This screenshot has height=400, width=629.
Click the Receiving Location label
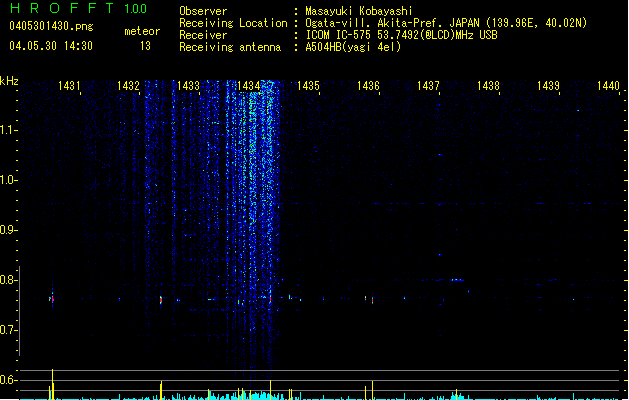(233, 23)
